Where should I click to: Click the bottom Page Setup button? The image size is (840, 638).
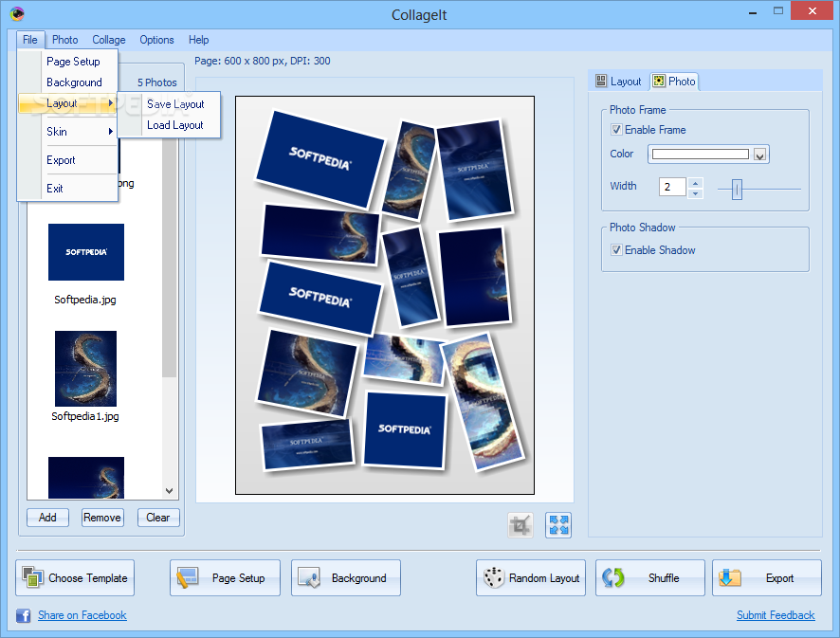[225, 578]
